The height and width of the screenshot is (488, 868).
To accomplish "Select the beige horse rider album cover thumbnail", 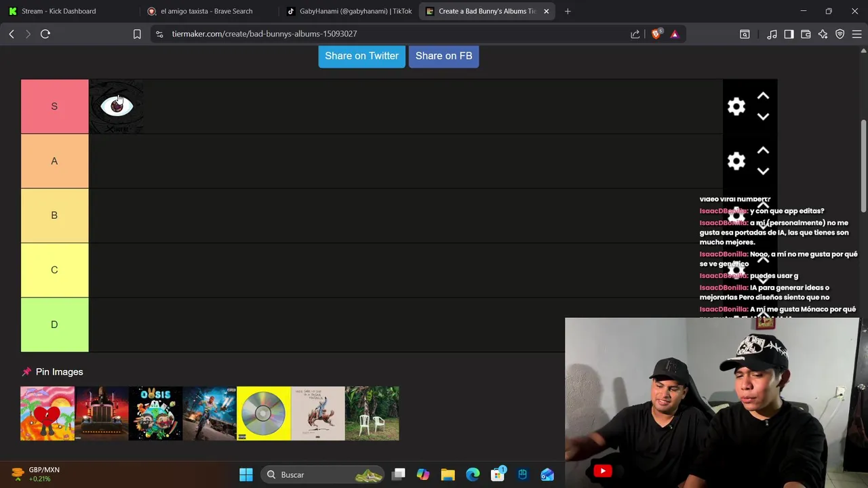I will coord(318,413).
